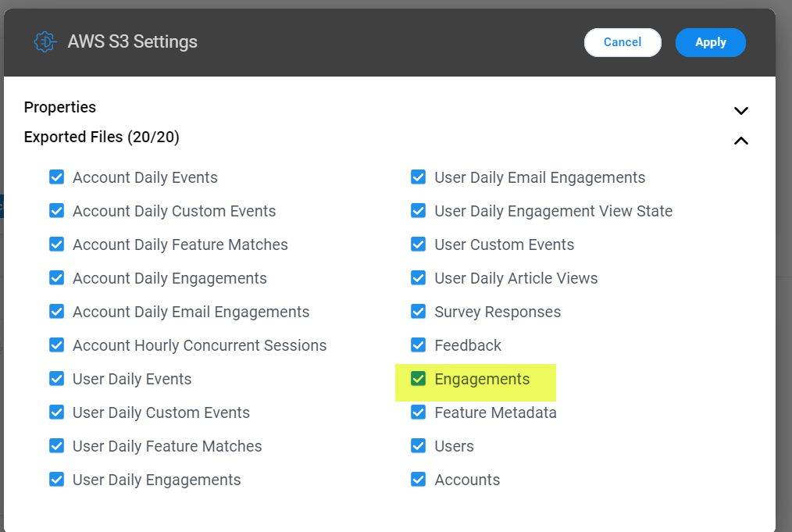
Task: Cancel the AWS S3 settings changes
Action: (x=623, y=42)
